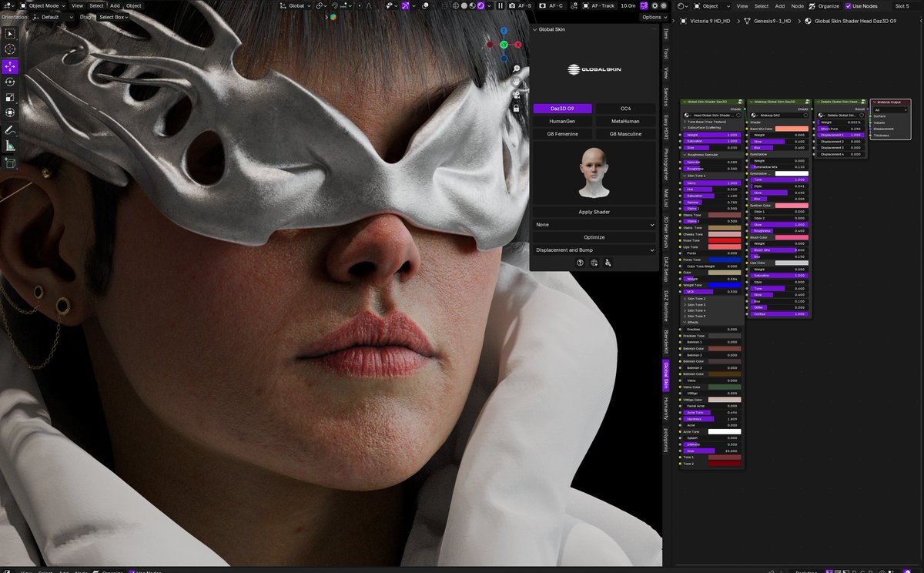Select rendered viewport shading mode
Image resolution: width=924 pixels, height=573 pixels.
[481, 5]
